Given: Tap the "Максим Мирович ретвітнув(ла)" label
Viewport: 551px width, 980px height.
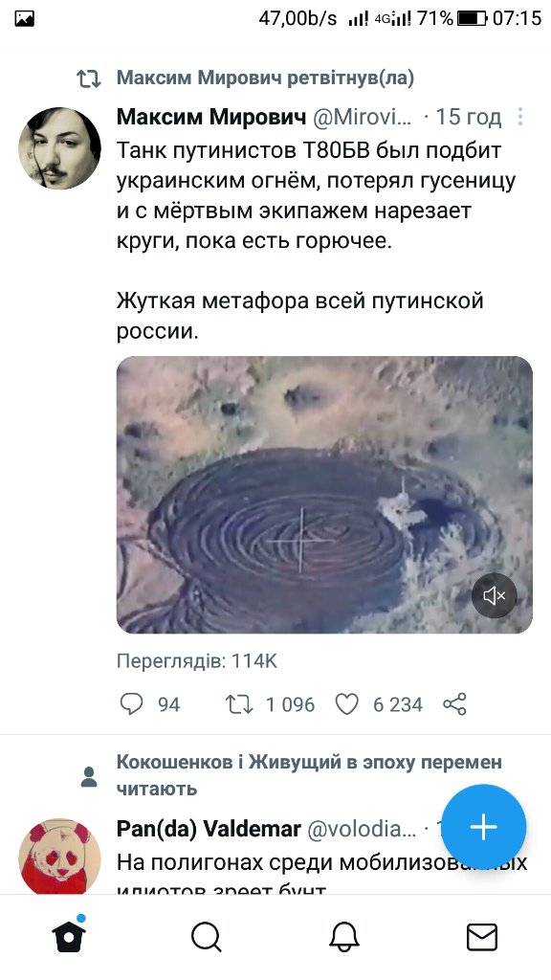Looking at the screenshot, I should [x=266, y=78].
